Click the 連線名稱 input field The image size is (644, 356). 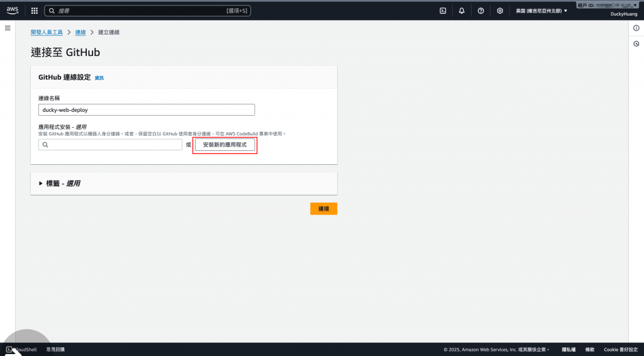[x=147, y=109]
